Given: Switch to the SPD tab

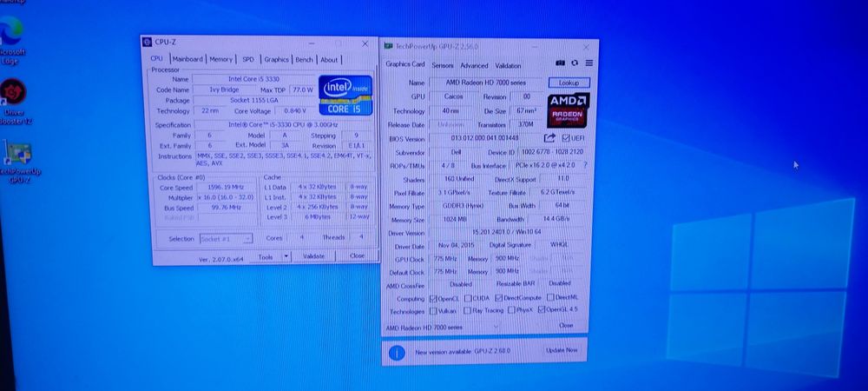Looking at the screenshot, I should pyautogui.click(x=248, y=59).
